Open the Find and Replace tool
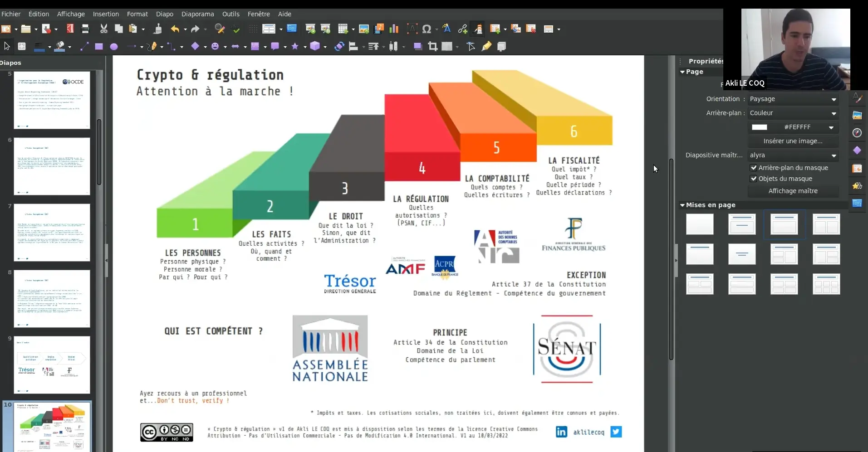 [220, 29]
